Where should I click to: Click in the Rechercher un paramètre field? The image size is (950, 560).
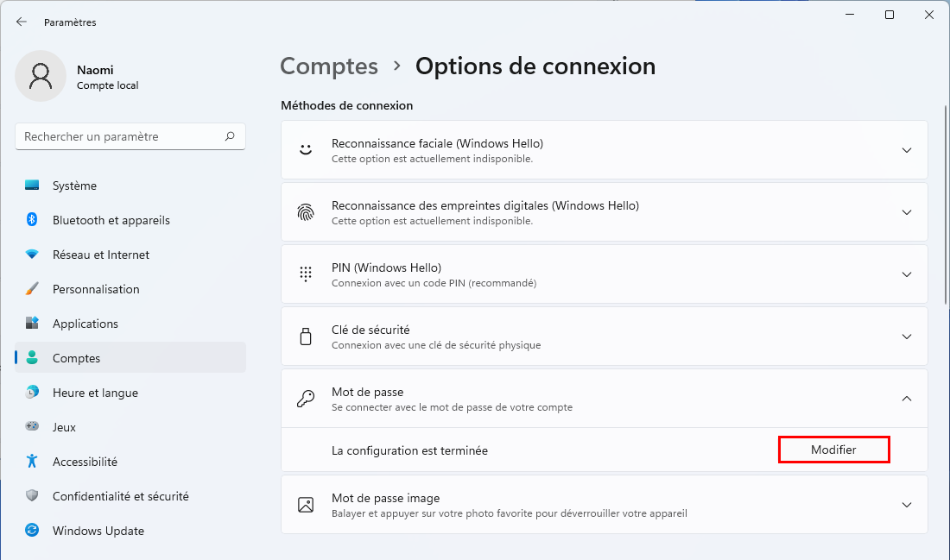[130, 136]
